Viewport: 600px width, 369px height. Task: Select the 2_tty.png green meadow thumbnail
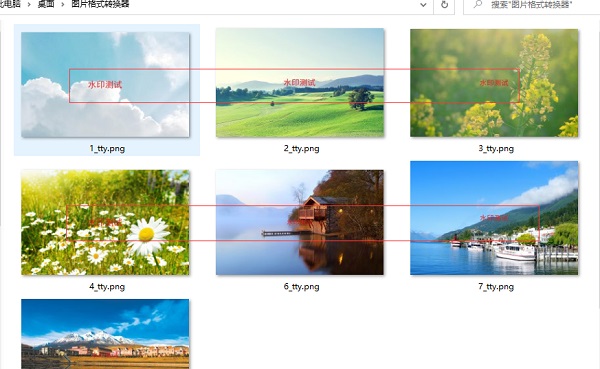click(300, 83)
